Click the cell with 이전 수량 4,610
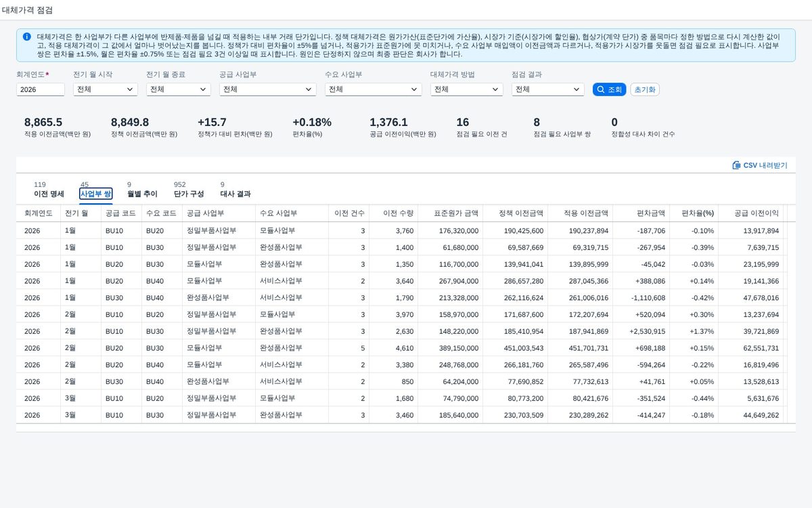The image size is (812, 508). coord(394,348)
